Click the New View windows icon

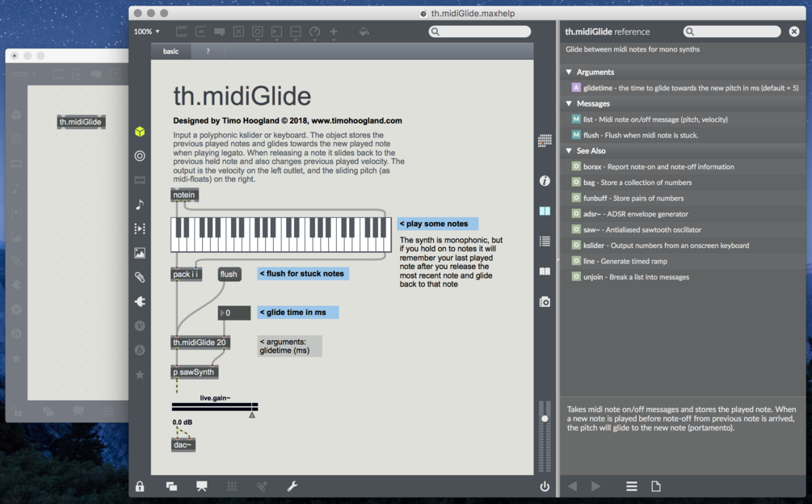tap(171, 486)
